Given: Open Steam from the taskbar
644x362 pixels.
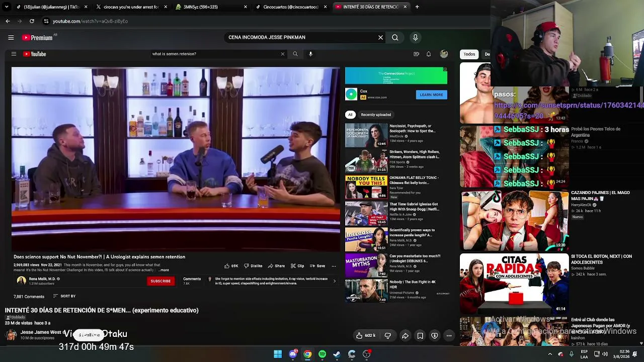Looking at the screenshot, I should [x=337, y=354].
